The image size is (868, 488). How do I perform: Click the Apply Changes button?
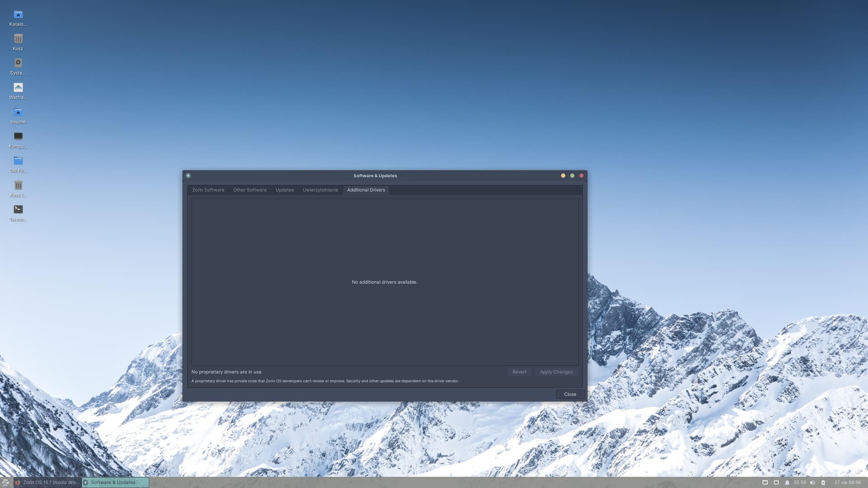tap(556, 372)
